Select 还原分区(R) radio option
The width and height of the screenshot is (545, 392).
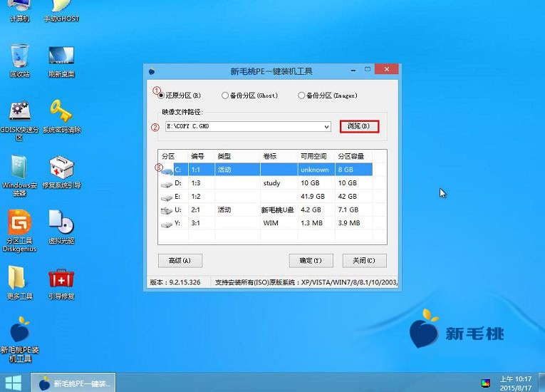point(180,96)
